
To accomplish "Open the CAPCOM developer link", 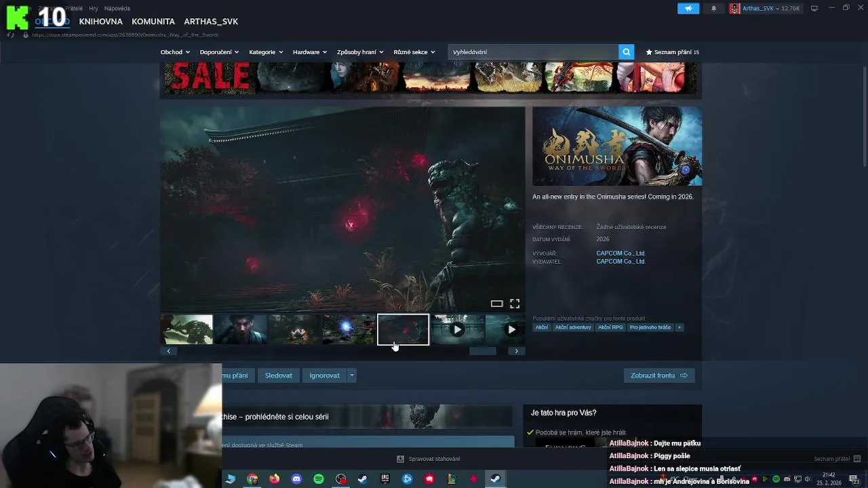I will pyautogui.click(x=620, y=253).
